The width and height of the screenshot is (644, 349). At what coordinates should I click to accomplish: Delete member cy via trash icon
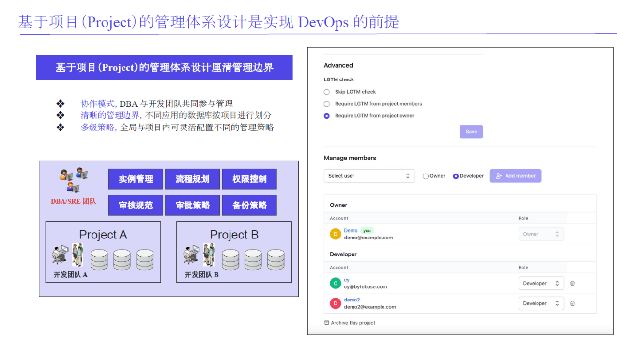(572, 283)
